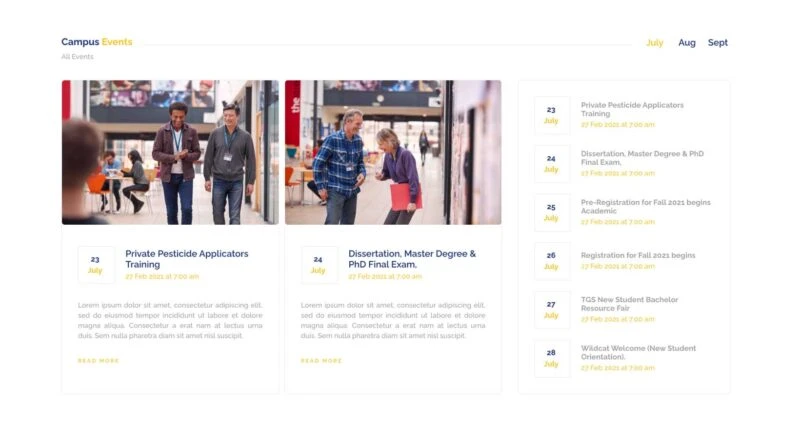Viewport: 800px width, 428px height.
Task: Click the man and woman laughing photo
Action: [393, 152]
